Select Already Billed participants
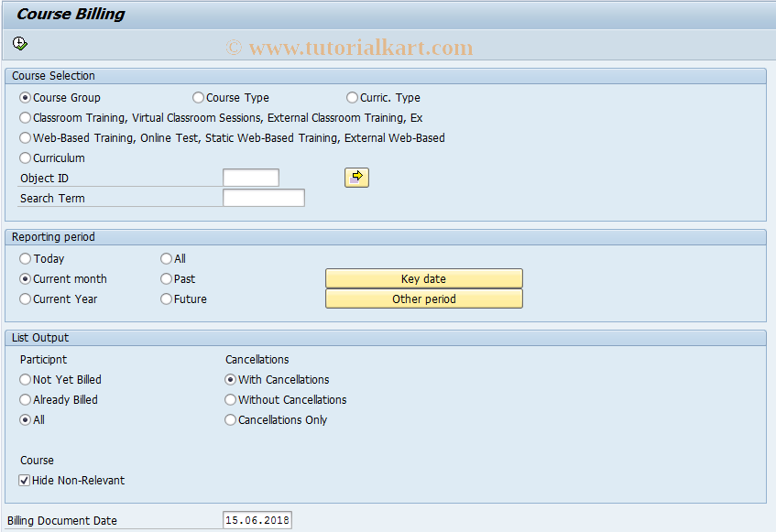Viewport: 776px width, 532px height. pos(25,400)
